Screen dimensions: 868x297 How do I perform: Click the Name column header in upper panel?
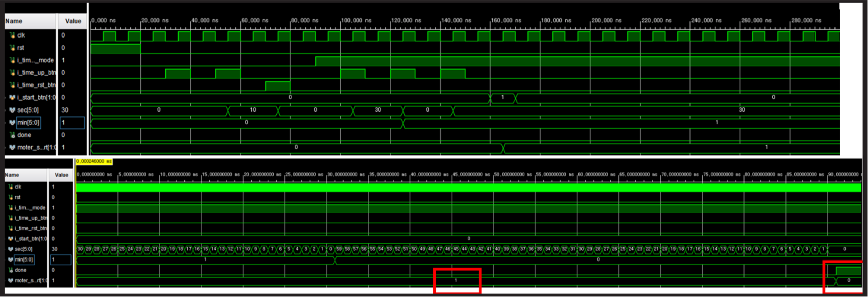(14, 21)
